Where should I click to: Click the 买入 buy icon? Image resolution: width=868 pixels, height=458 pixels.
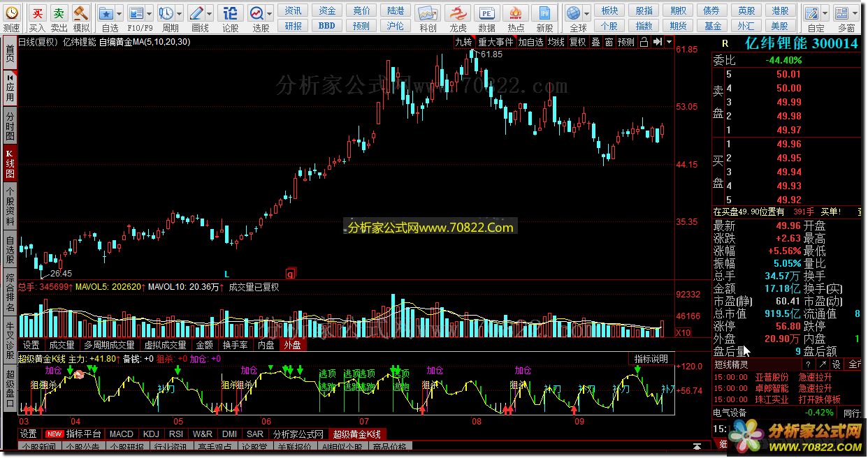[x=37, y=18]
